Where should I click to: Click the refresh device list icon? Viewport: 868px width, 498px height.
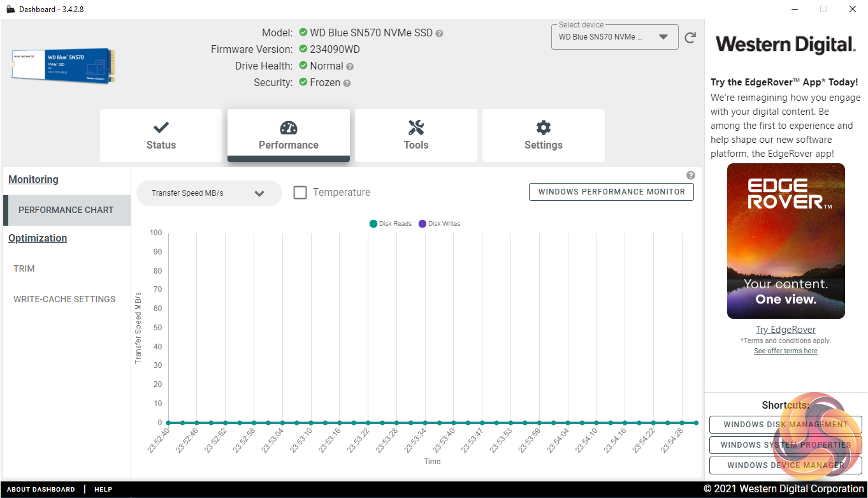coord(690,38)
